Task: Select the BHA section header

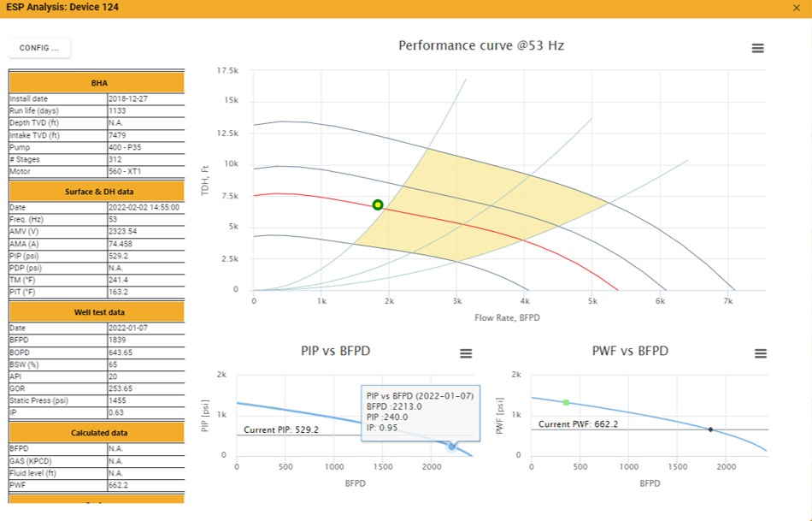Action: tap(97, 83)
